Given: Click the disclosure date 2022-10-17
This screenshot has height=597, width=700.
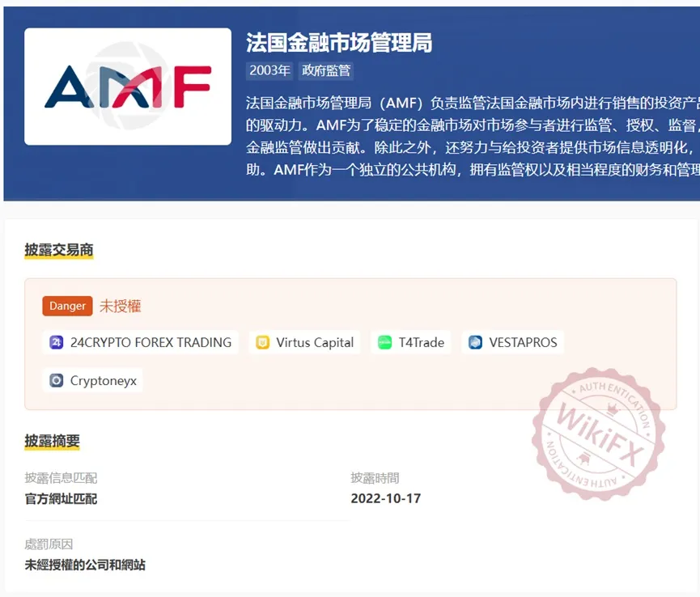Looking at the screenshot, I should click(x=386, y=498).
